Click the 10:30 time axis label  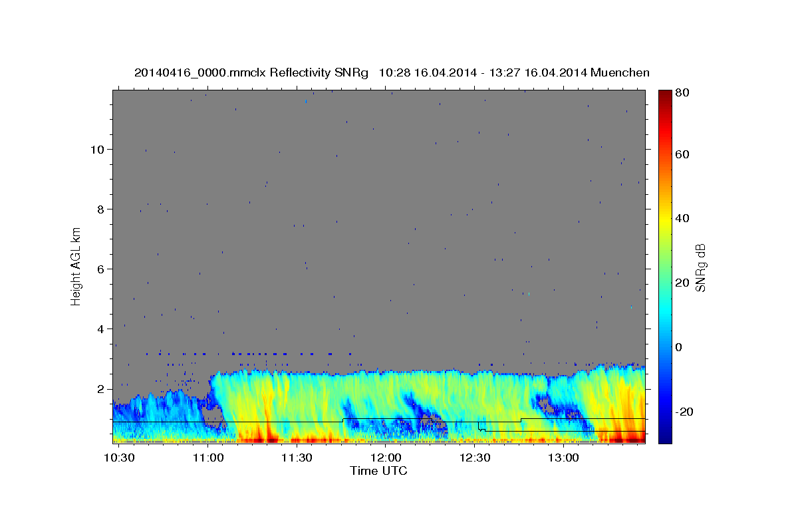click(x=120, y=458)
